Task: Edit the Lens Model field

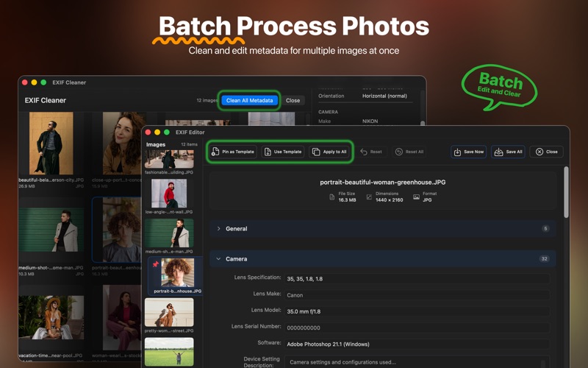Action: point(416,311)
